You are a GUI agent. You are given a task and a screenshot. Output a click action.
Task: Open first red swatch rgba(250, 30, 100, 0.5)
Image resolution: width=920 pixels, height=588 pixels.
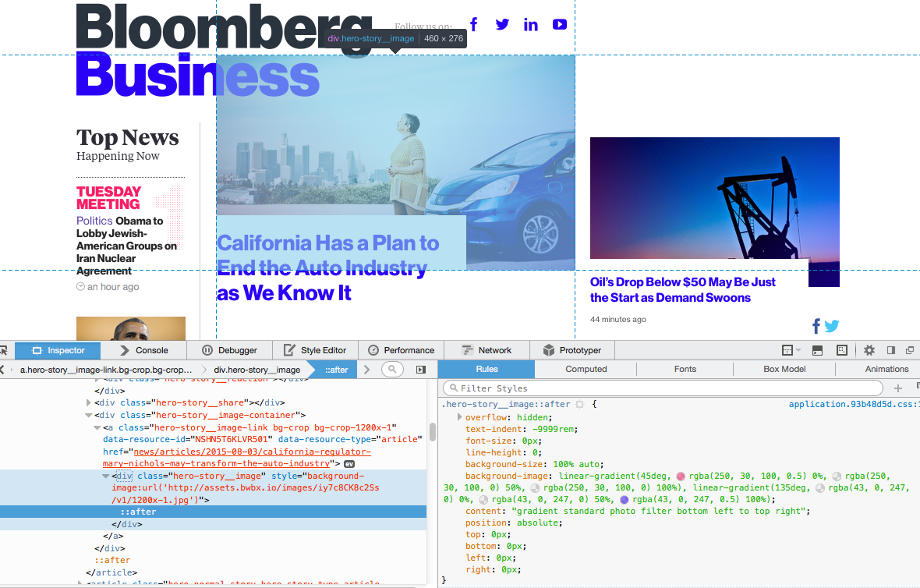point(681,476)
